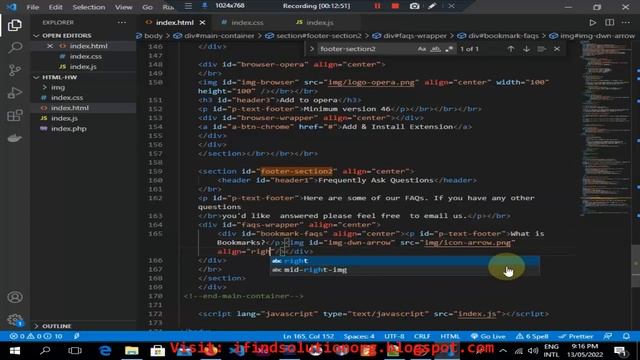This screenshot has width=640, height=360.
Task: Open the 6 Spell status item
Action: pos(532,336)
